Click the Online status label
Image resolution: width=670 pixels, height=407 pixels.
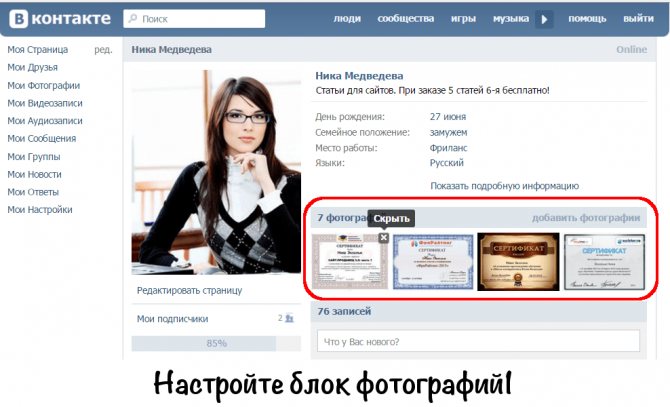tap(632, 50)
